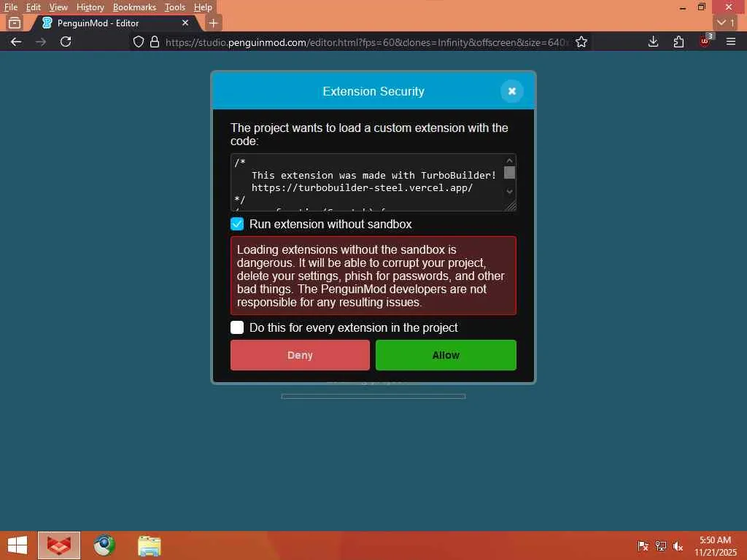The image size is (747, 560).
Task: Open the tracking protection shield icon
Action: tap(138, 42)
